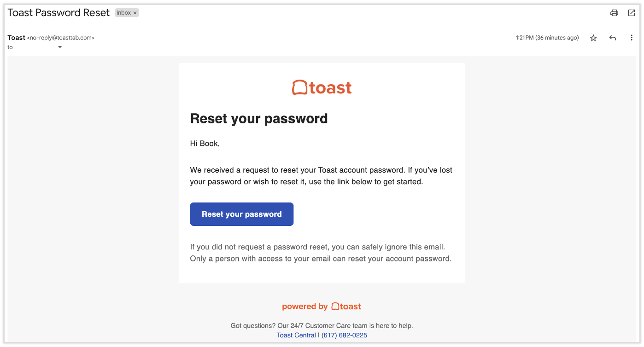Unstar the message if already starred

593,37
